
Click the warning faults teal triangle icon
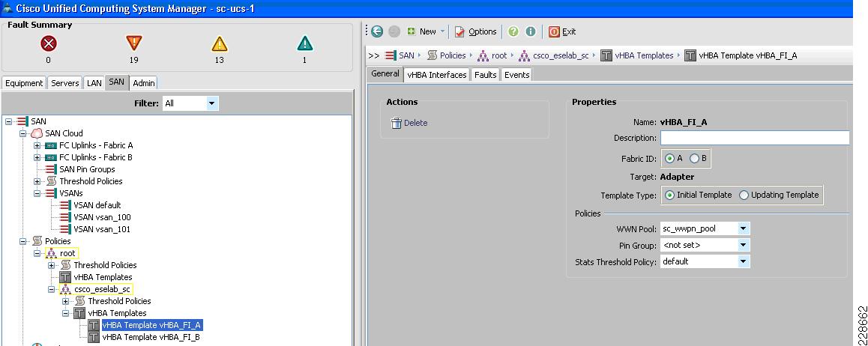point(305,43)
